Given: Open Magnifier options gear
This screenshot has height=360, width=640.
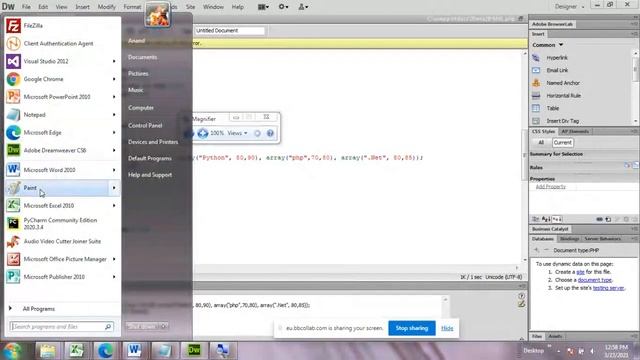Looking at the screenshot, I should pos(257,133).
